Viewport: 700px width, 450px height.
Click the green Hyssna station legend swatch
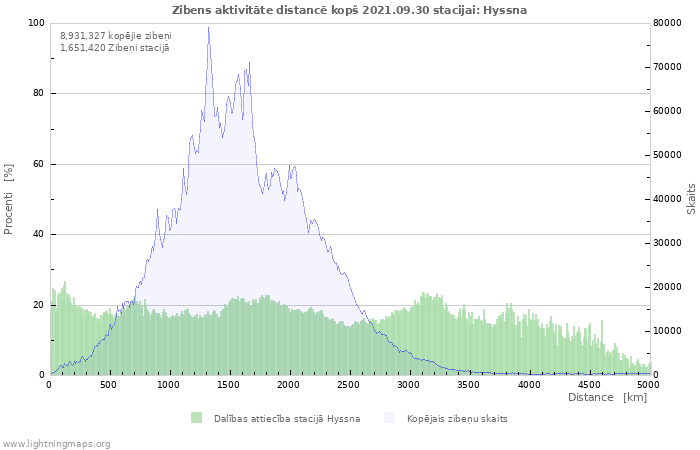tap(196, 418)
